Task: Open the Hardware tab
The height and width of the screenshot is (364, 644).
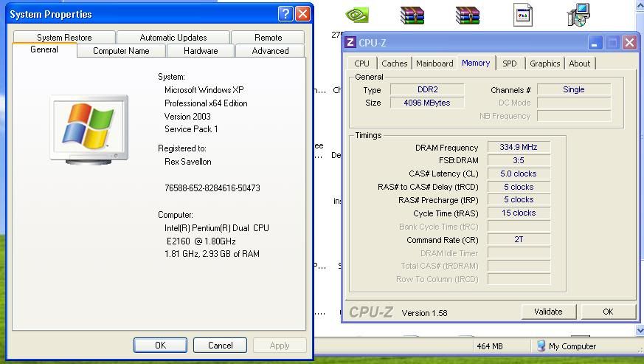Action: coord(201,51)
